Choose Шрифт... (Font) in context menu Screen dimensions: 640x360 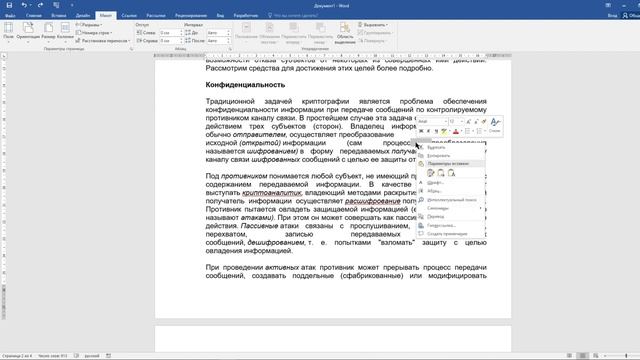(451, 182)
